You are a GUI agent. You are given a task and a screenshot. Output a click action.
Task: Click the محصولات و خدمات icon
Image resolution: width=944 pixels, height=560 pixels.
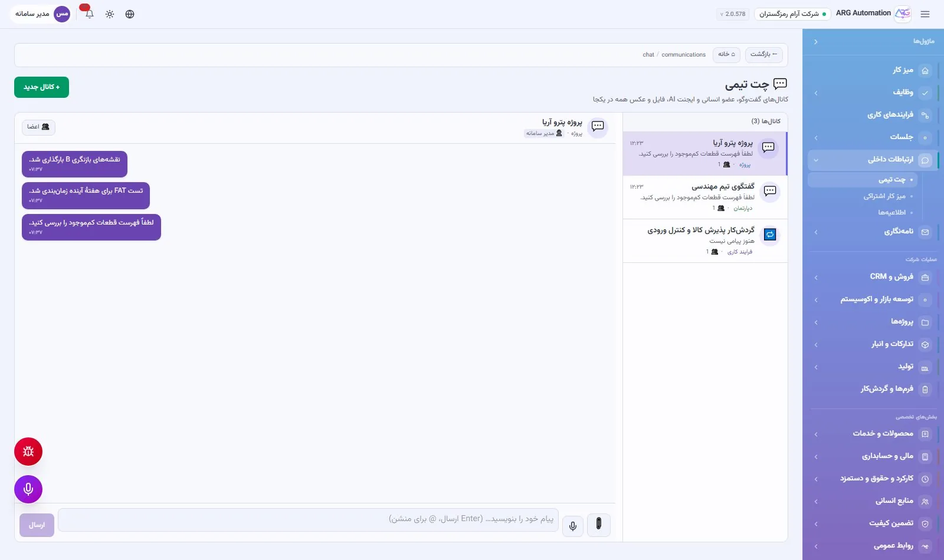[x=925, y=434]
